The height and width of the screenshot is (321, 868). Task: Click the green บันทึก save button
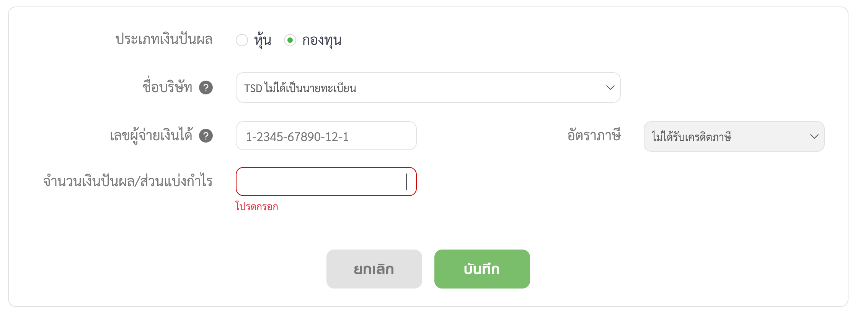tap(482, 269)
